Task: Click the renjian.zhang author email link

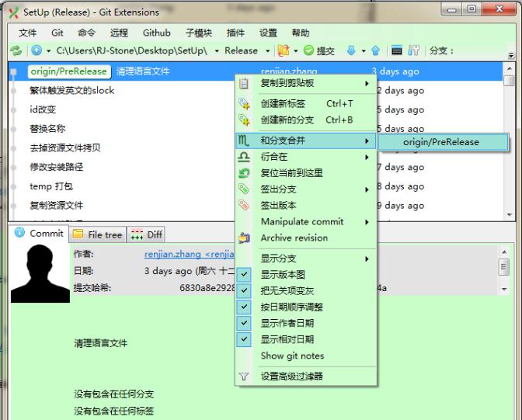Action: point(189,254)
